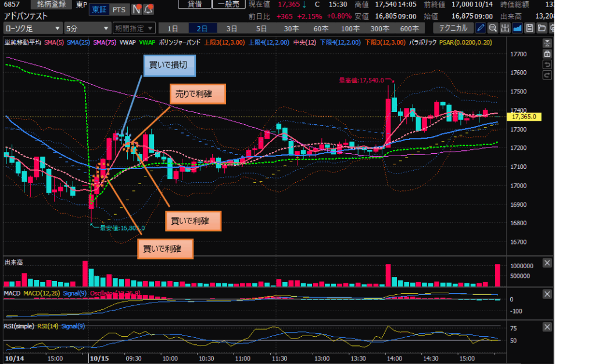Select the 100本 bar count tab
Viewport: 595px width, 364px height.
tap(350, 28)
